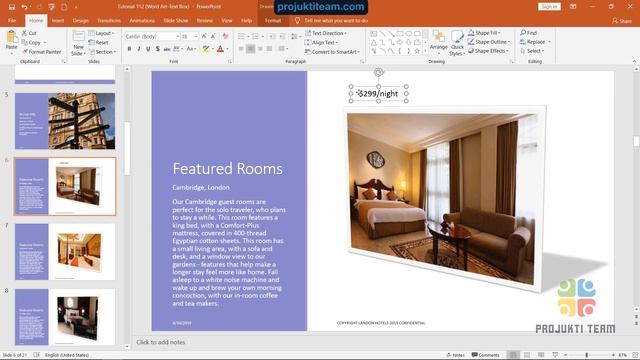This screenshot has width=640, height=360.
Task: Open the Select menu
Action: pyautogui.click(x=532, y=51)
